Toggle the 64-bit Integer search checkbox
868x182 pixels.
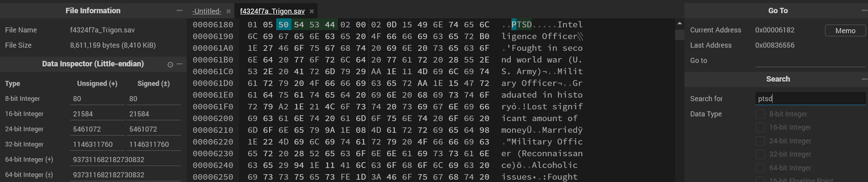pos(760,168)
